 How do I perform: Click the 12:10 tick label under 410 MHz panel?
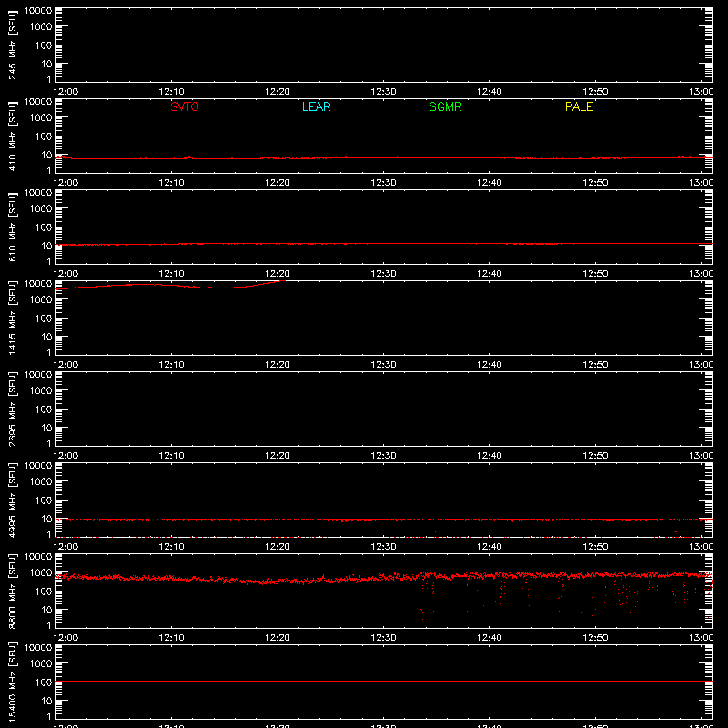tap(171, 183)
